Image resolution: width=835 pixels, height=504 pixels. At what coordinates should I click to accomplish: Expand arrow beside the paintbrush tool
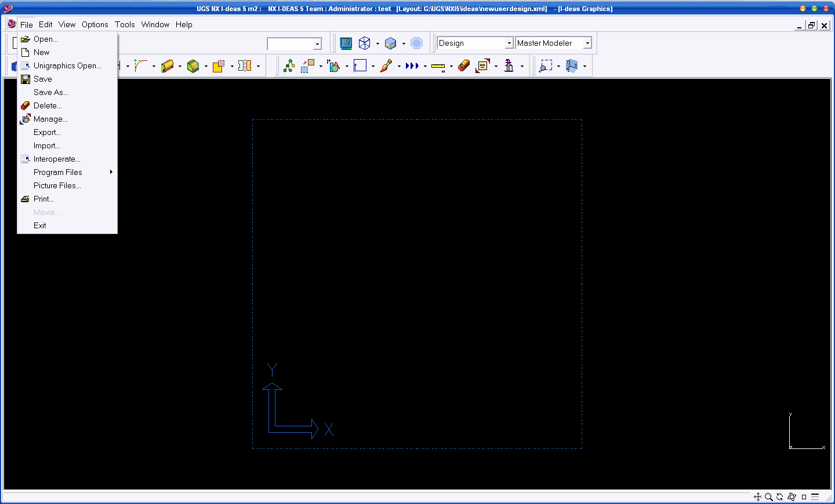[399, 66]
